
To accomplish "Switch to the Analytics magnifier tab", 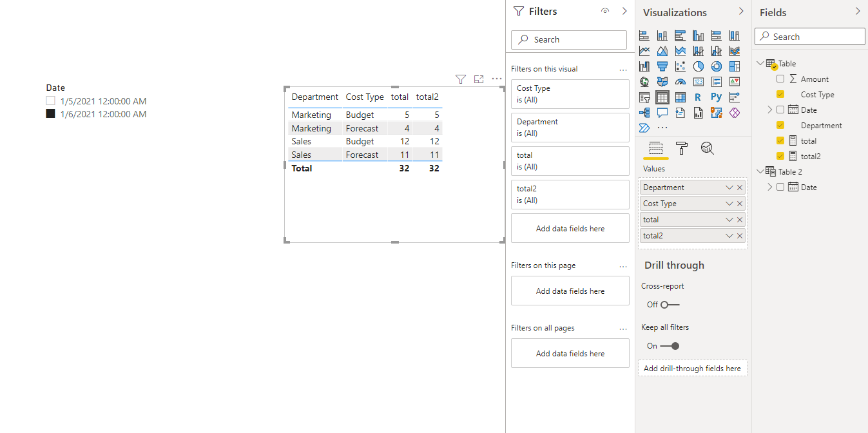I will coord(708,149).
